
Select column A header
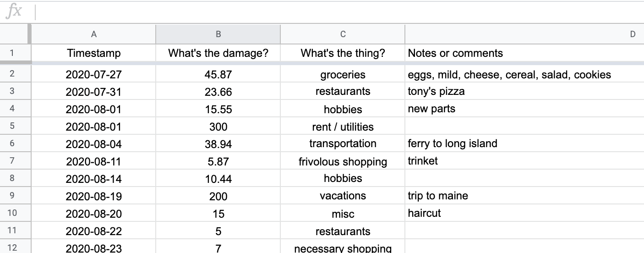[x=93, y=34]
